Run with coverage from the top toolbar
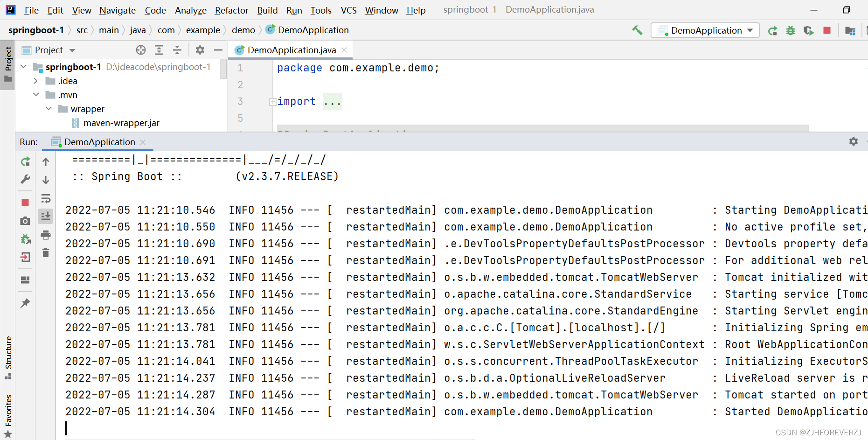This screenshot has height=440, width=868. (x=809, y=30)
